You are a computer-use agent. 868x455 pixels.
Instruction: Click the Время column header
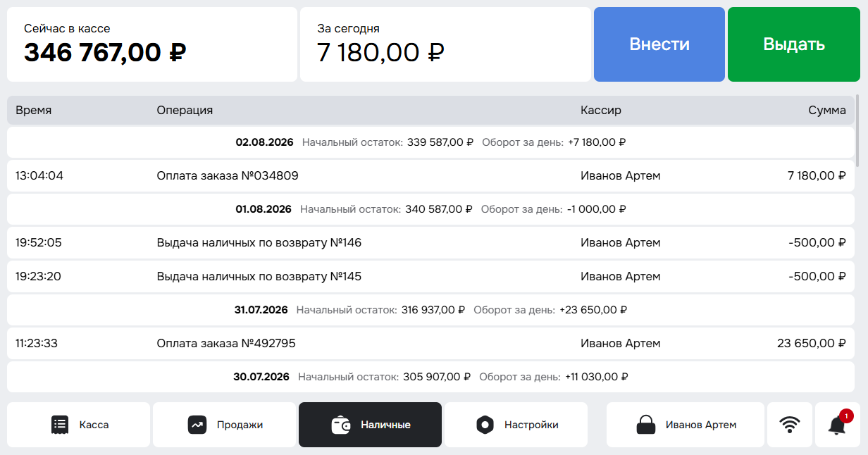(34, 111)
